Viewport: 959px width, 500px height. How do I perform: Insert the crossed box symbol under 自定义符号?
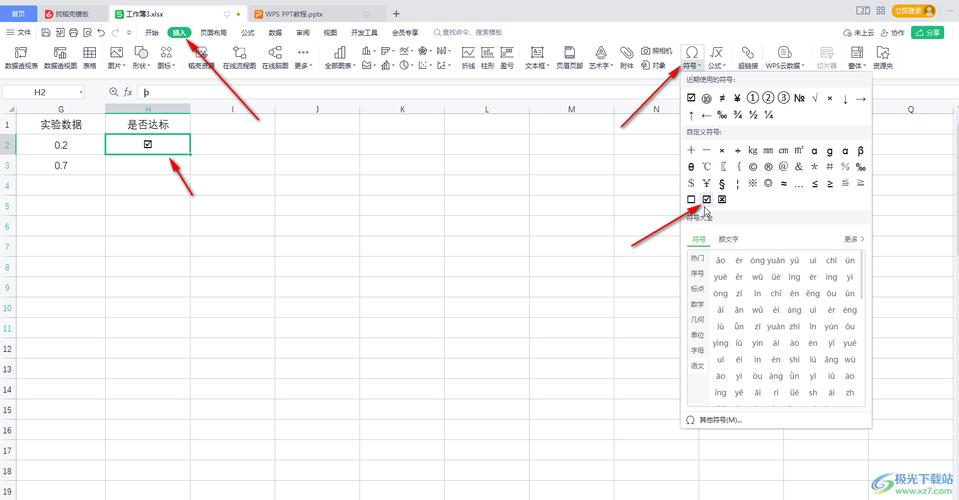(722, 199)
